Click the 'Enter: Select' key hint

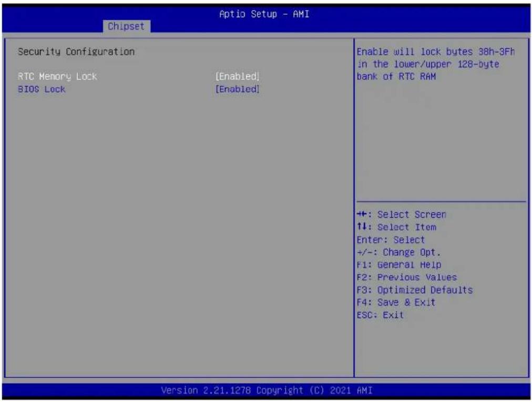pyautogui.click(x=391, y=240)
